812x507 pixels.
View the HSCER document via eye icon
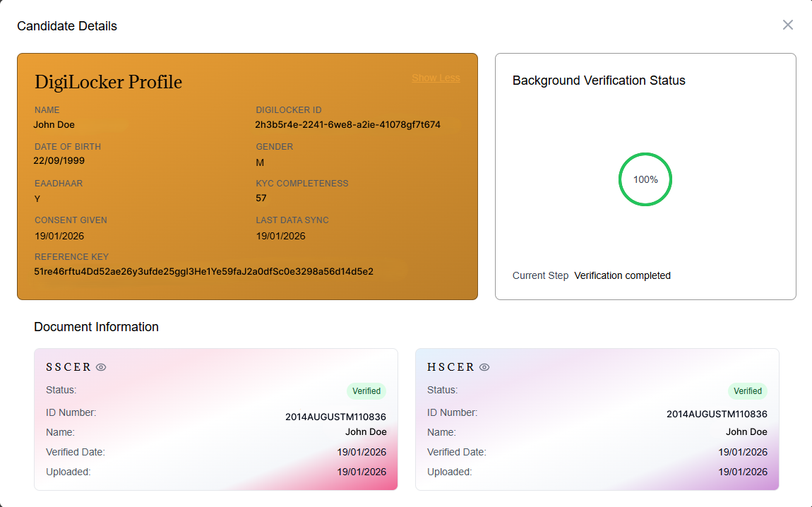point(484,367)
